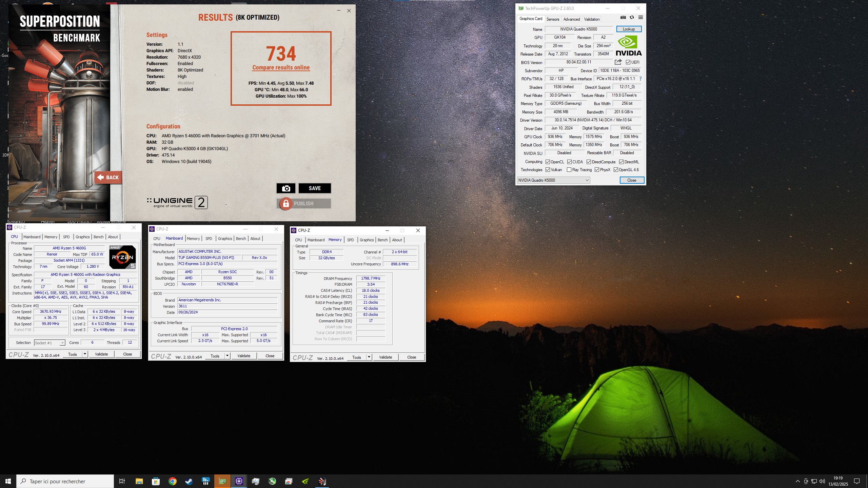Switch to Advanced tab in GPU-Z
The height and width of the screenshot is (488, 868).
572,19
